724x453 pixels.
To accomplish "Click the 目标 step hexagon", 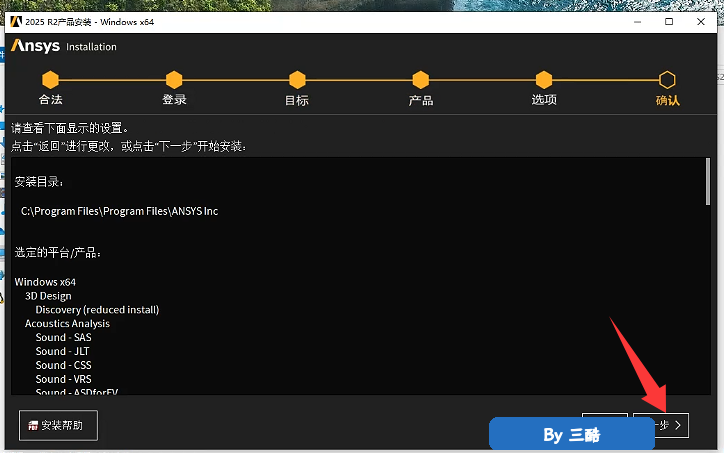I will click(x=297, y=79).
